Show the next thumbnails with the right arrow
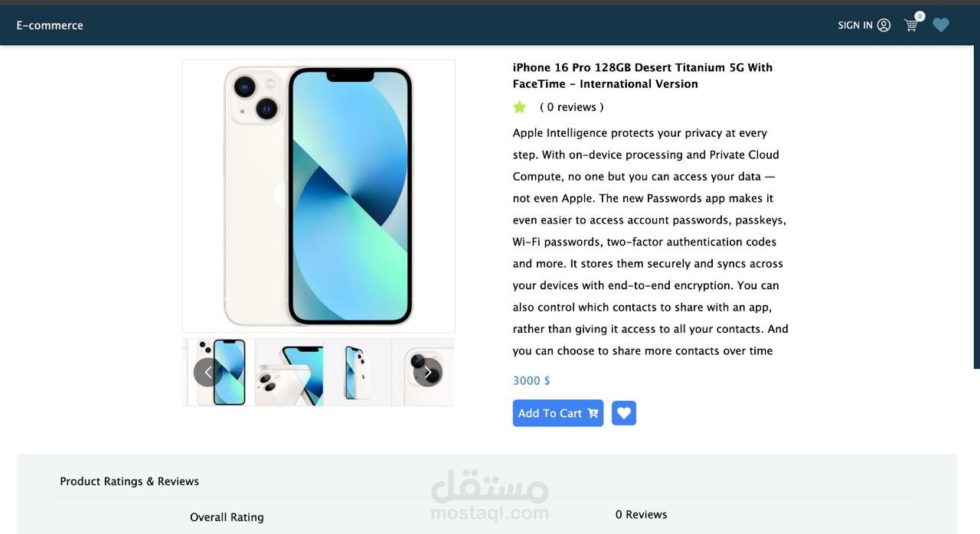Image resolution: width=980 pixels, height=534 pixels. tap(428, 373)
